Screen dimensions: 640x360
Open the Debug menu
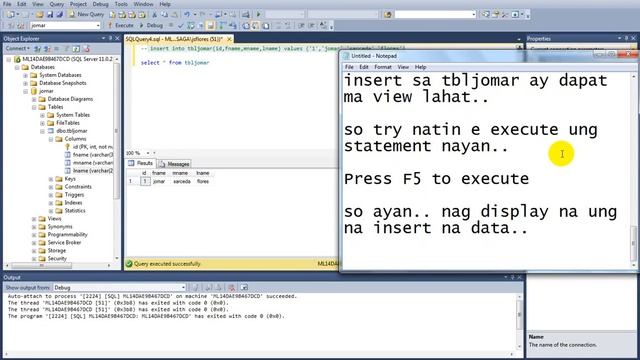pos(100,4)
